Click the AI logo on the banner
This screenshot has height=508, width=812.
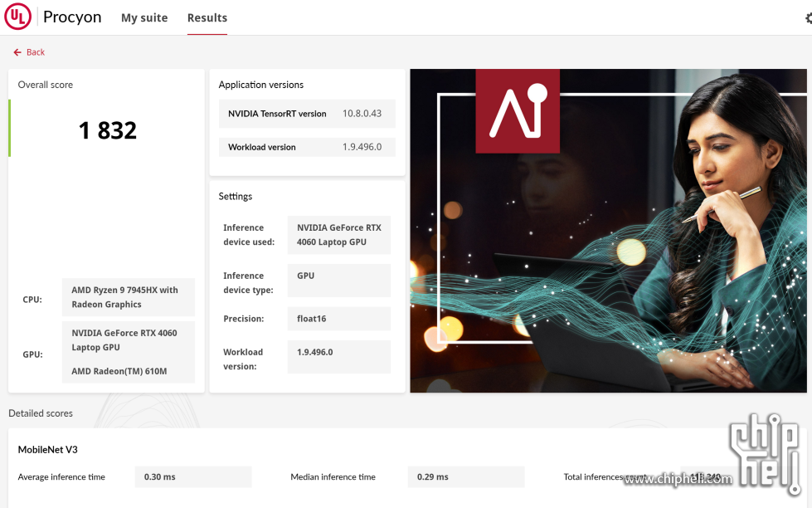518,110
